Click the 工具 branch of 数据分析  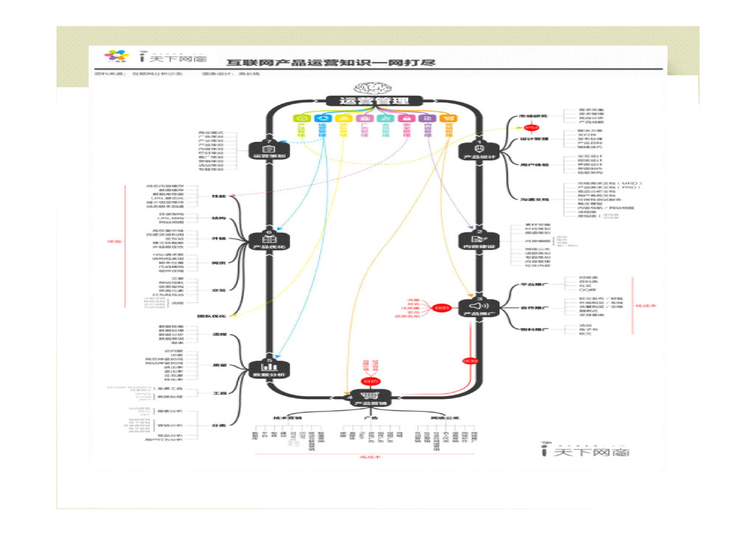tap(219, 393)
